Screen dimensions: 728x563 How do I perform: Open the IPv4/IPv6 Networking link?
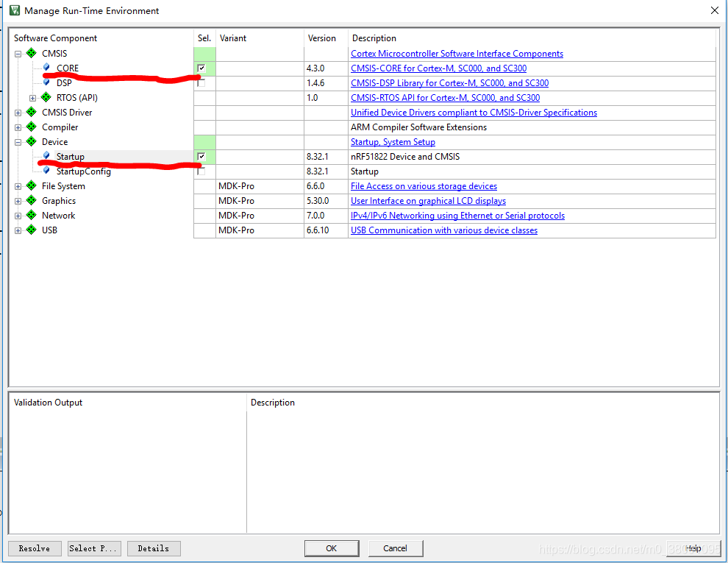point(457,216)
